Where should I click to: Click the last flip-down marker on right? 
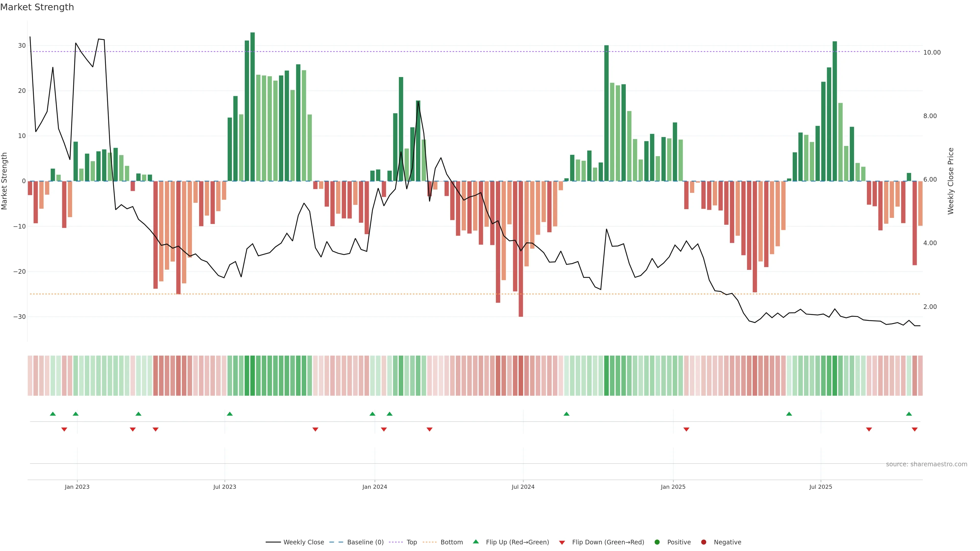point(915,429)
